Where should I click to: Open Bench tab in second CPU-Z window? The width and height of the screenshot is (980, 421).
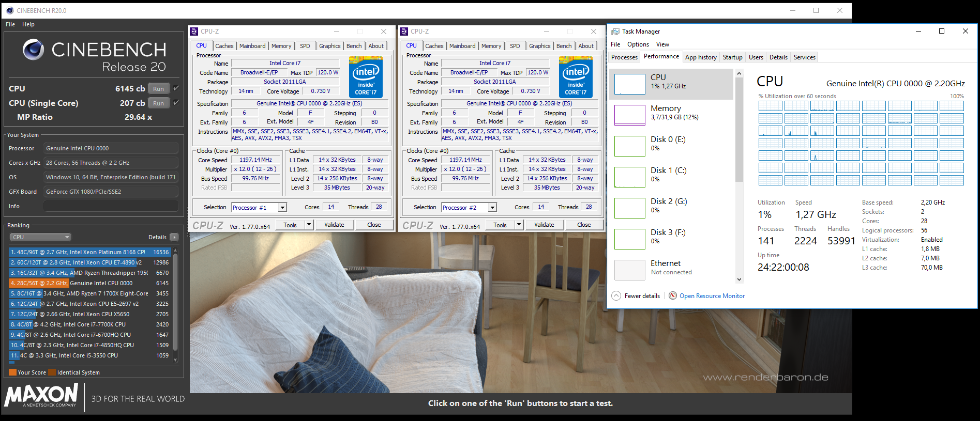(x=564, y=46)
